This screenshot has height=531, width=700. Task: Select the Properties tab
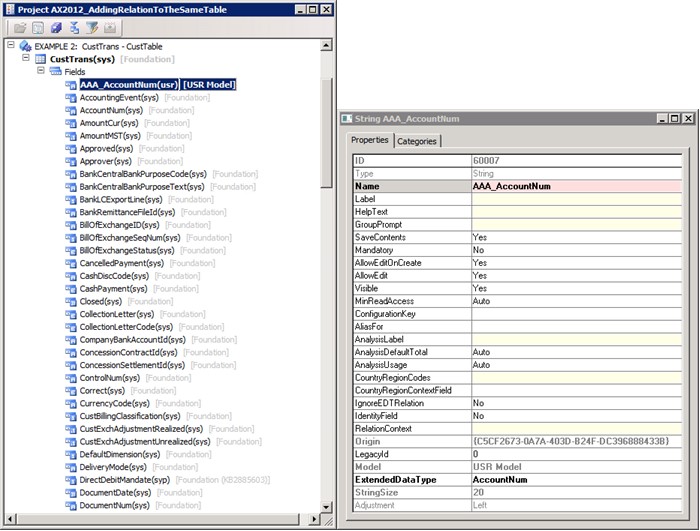[x=369, y=140]
